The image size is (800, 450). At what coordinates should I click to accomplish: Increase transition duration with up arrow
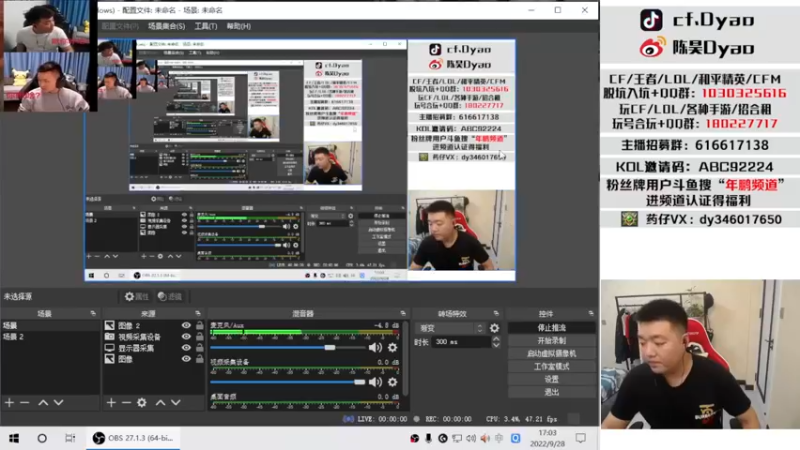pos(496,339)
